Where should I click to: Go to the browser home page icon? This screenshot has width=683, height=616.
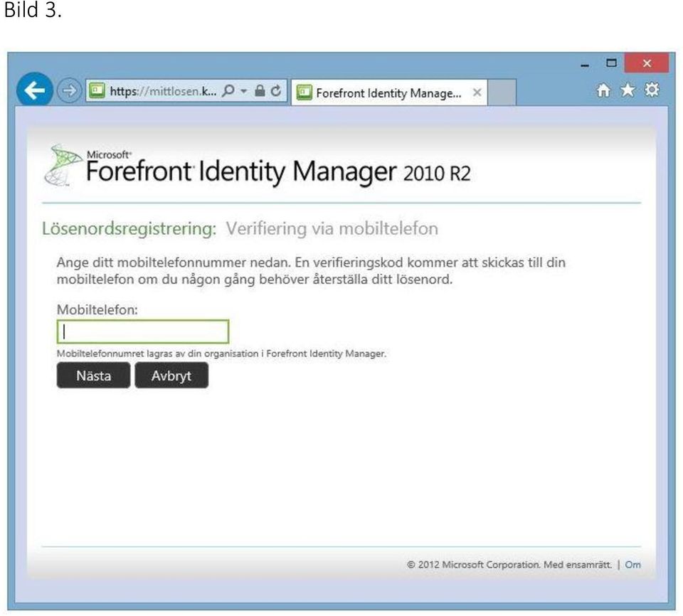coord(603,90)
